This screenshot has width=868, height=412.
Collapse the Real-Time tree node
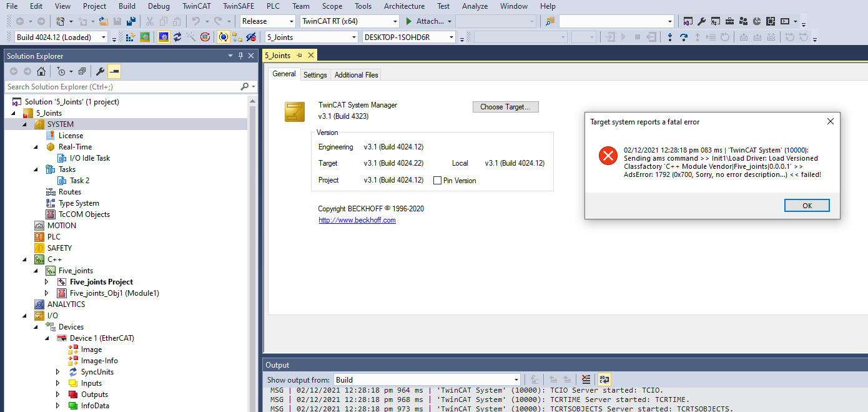[x=36, y=147]
